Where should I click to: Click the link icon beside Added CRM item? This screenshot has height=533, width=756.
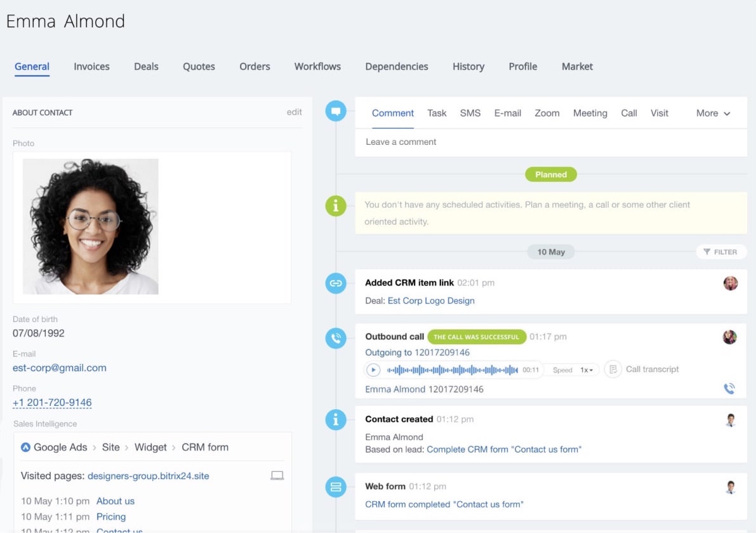click(x=336, y=283)
